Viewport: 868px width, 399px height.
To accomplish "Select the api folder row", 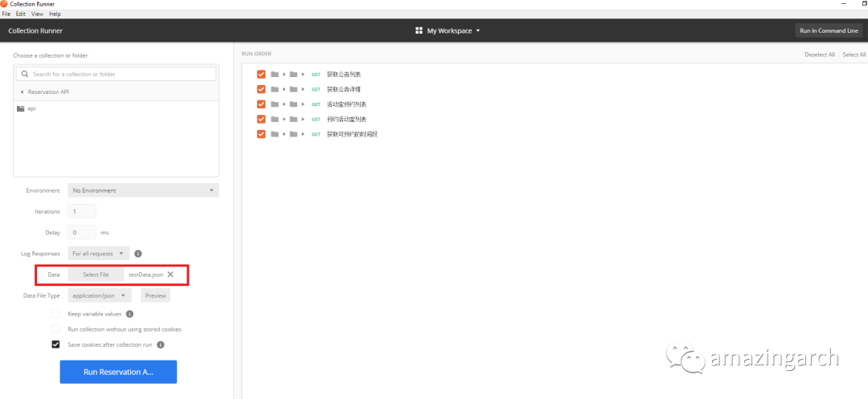I will tap(117, 109).
